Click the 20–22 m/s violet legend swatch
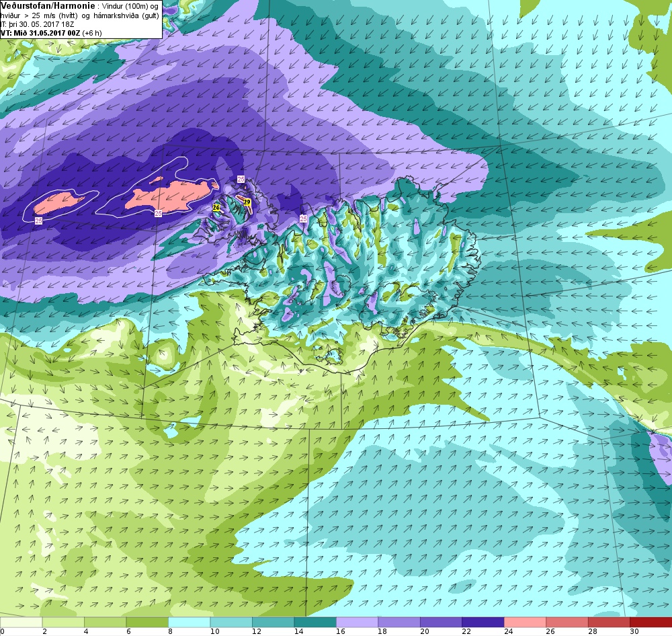This screenshot has height=636, width=672. pyautogui.click(x=441, y=623)
